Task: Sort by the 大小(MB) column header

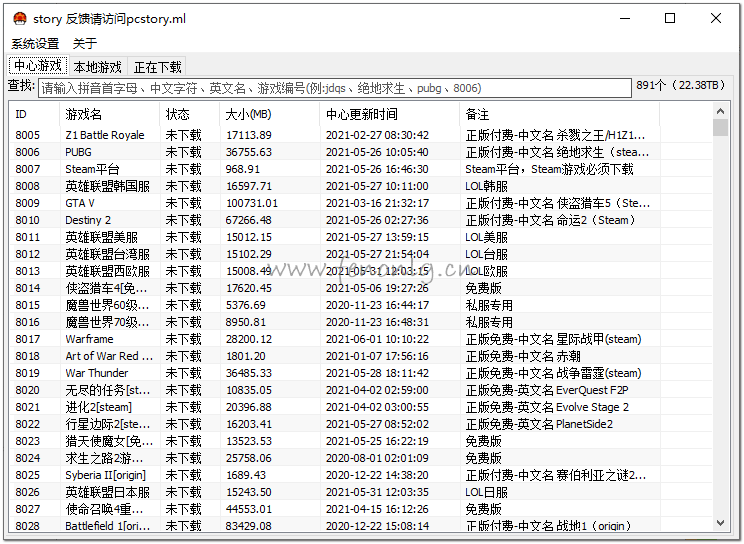Action: point(270,114)
